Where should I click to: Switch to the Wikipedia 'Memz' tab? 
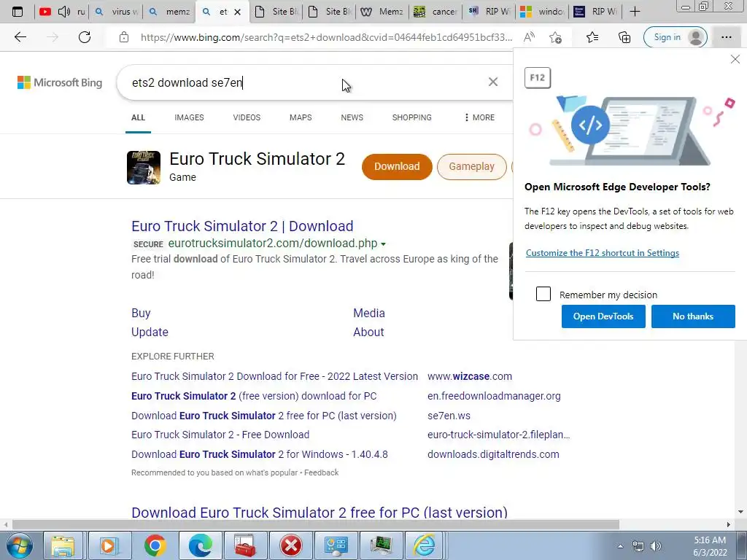[382, 12]
